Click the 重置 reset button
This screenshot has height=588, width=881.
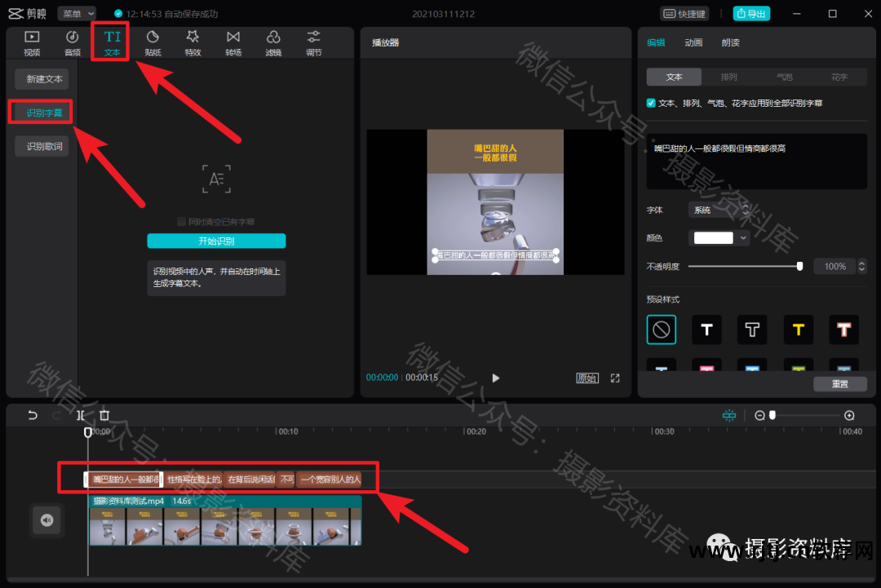pos(840,383)
